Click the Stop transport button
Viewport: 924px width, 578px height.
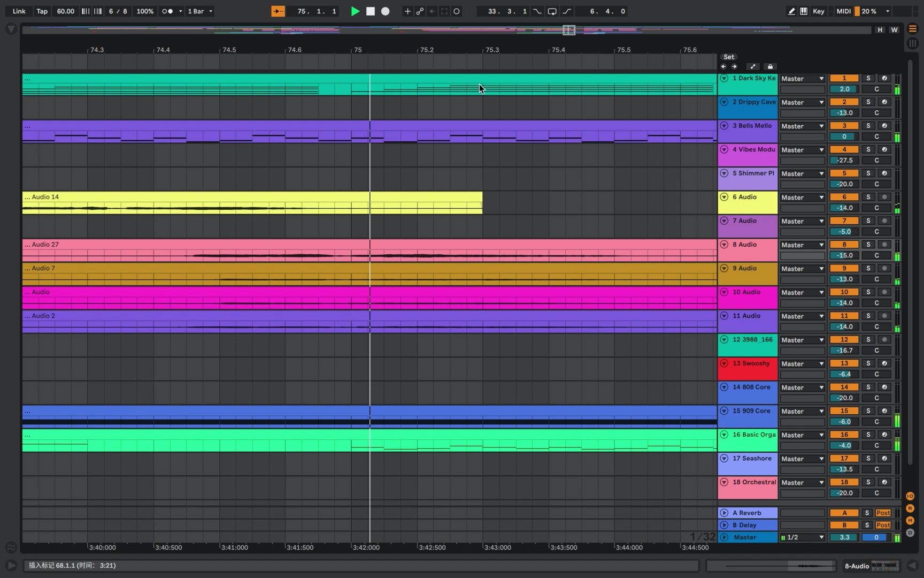370,11
